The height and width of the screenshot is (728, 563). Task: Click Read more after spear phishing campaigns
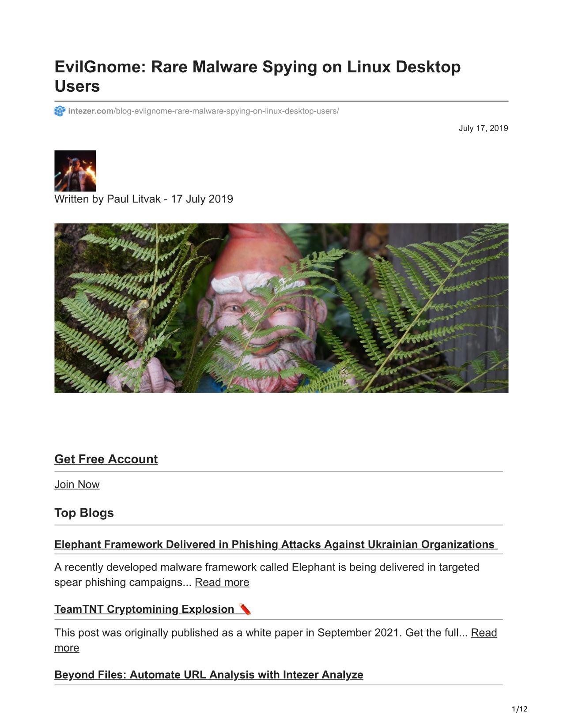coord(222,582)
